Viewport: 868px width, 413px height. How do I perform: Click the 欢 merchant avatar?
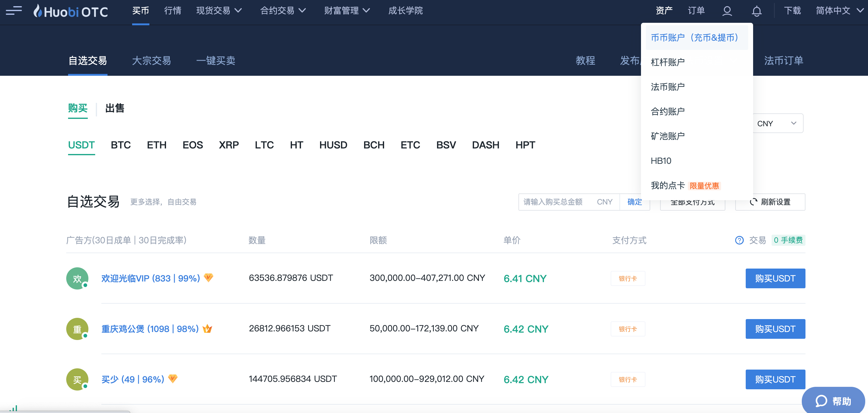(x=77, y=278)
